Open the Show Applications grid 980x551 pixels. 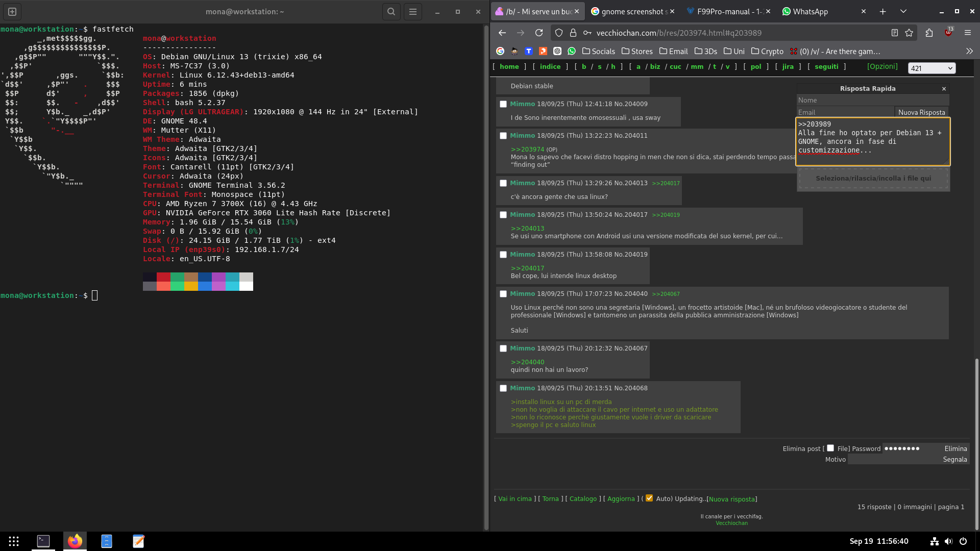tap(14, 541)
